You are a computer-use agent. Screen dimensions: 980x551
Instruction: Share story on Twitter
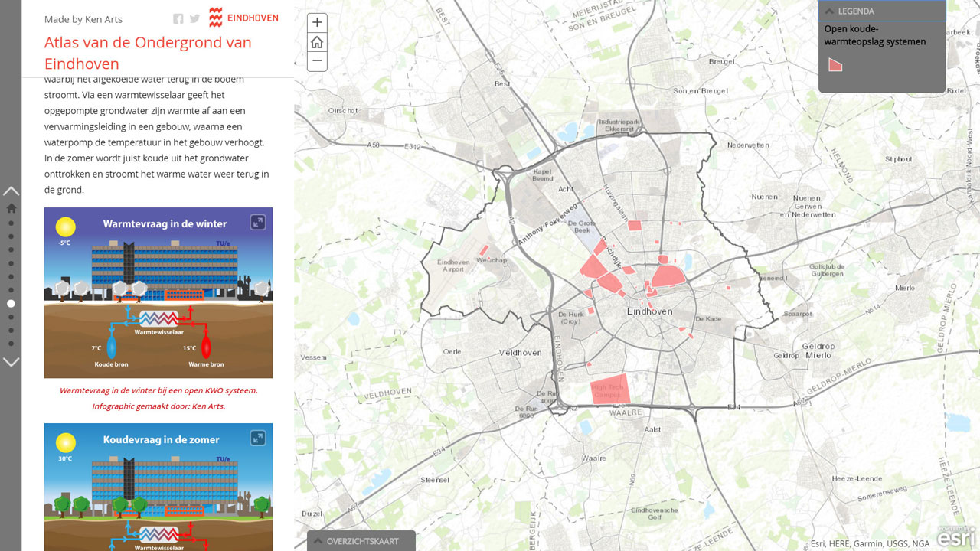click(x=194, y=19)
